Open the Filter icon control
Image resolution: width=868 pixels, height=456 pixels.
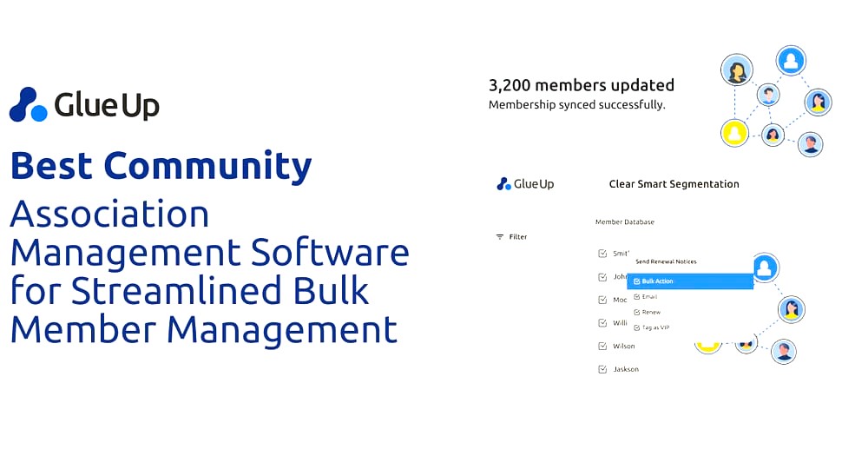[500, 236]
